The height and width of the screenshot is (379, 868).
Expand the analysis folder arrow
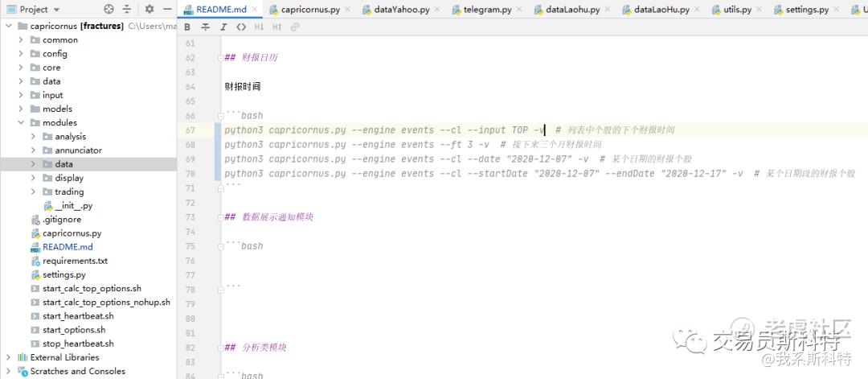click(x=33, y=137)
